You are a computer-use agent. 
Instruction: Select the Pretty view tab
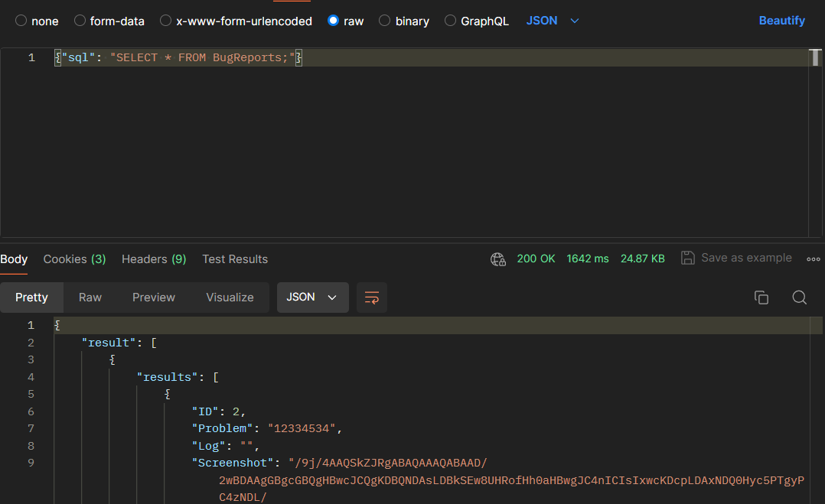click(31, 298)
